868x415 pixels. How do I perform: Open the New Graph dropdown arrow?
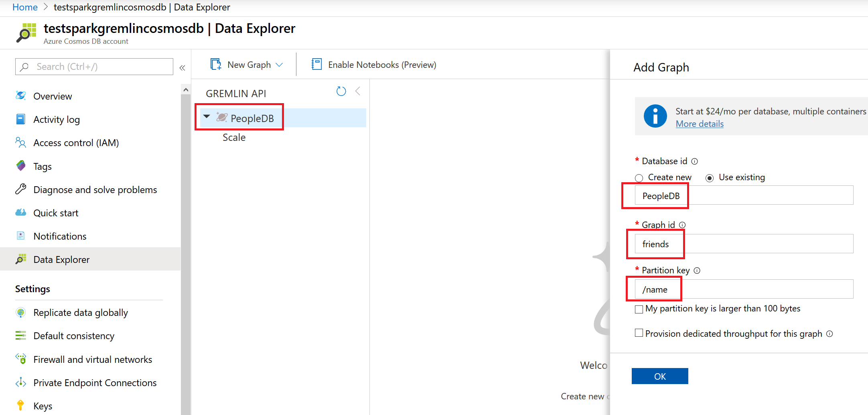[x=280, y=65]
